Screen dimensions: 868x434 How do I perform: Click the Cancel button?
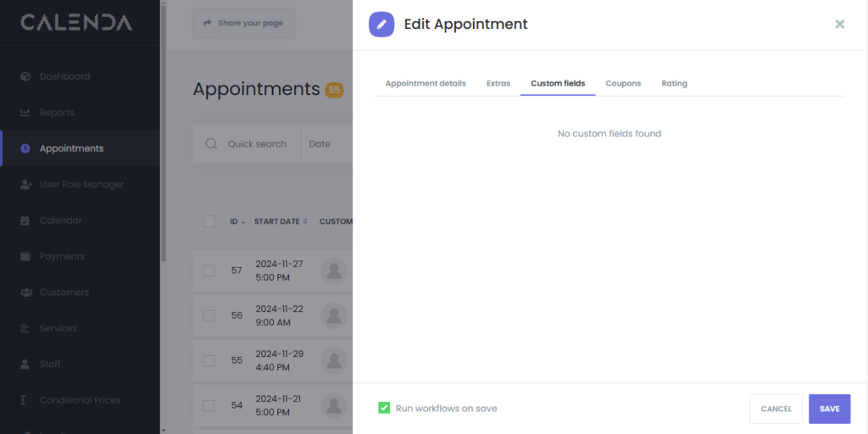pos(776,409)
